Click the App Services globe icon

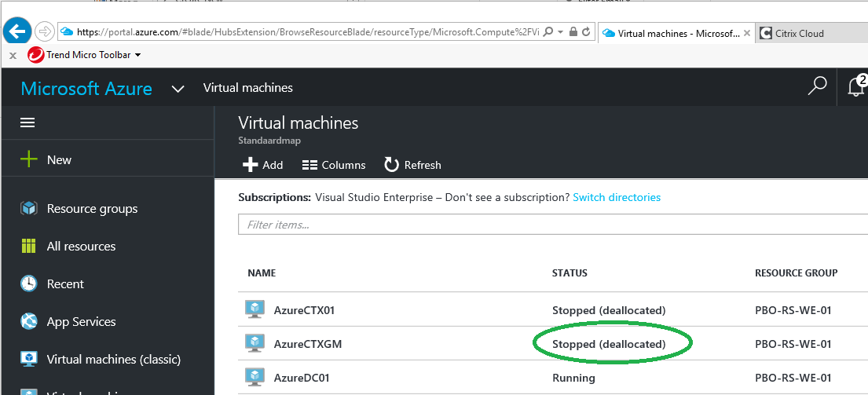[x=28, y=321]
